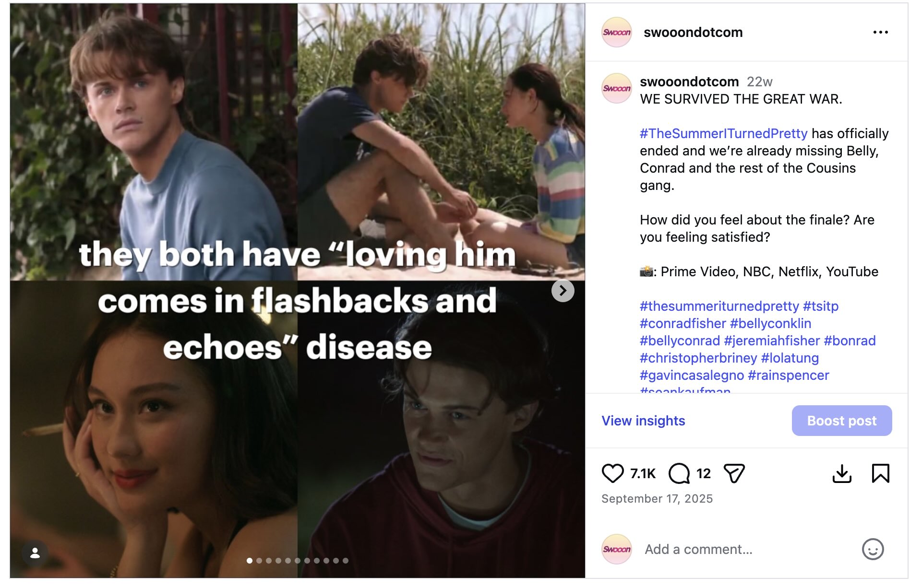
Task: Open the #christopherbriney hashtag
Action: click(x=698, y=358)
